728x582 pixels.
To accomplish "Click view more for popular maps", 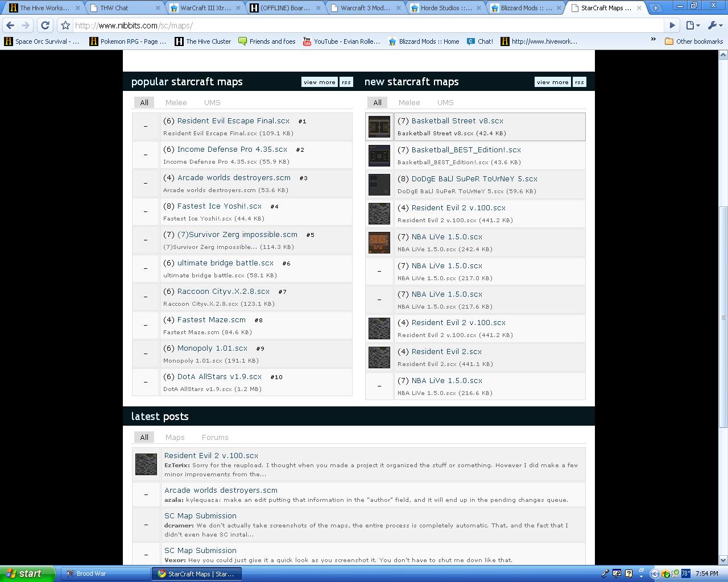I will coord(320,82).
